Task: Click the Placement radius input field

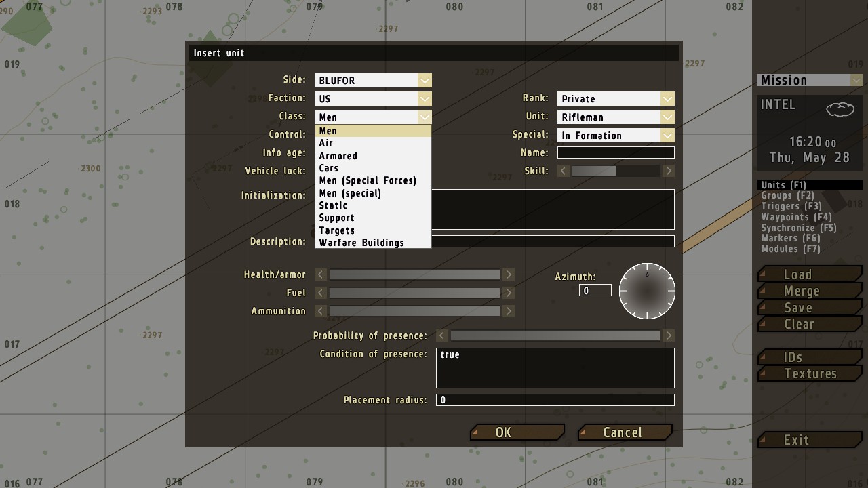Action: [x=555, y=400]
